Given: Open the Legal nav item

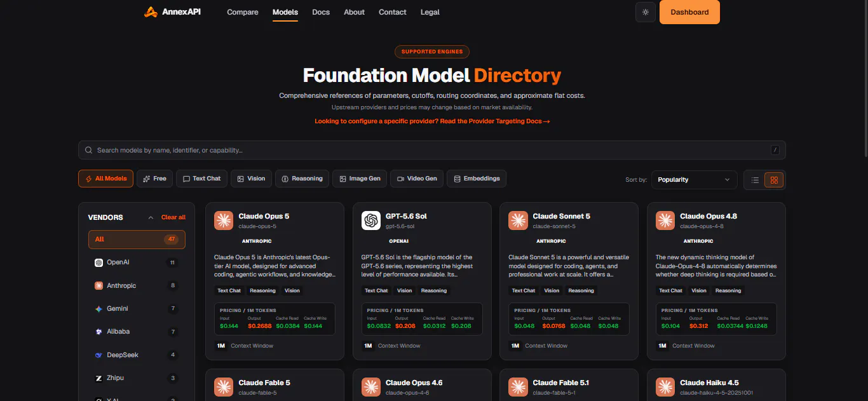Looking at the screenshot, I should [430, 12].
